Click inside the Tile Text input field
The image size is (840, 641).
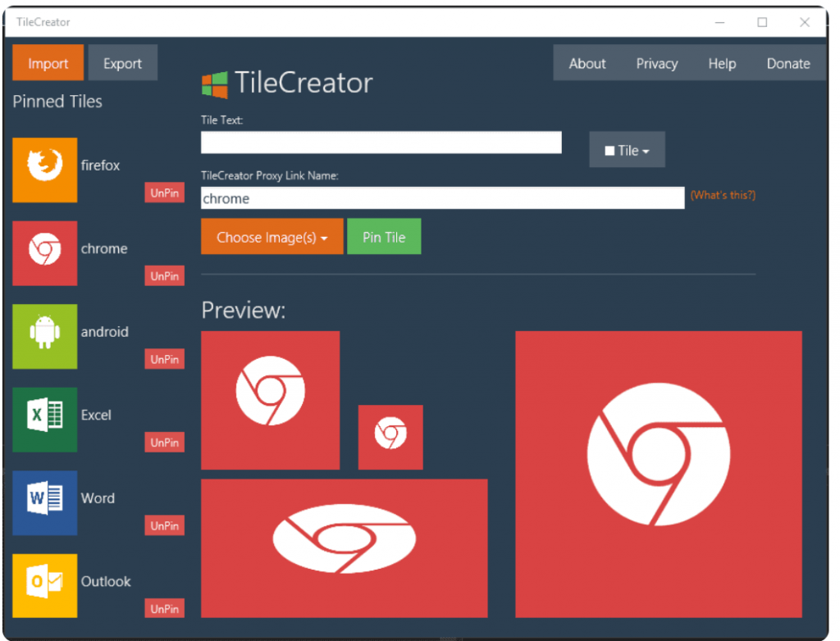point(380,142)
